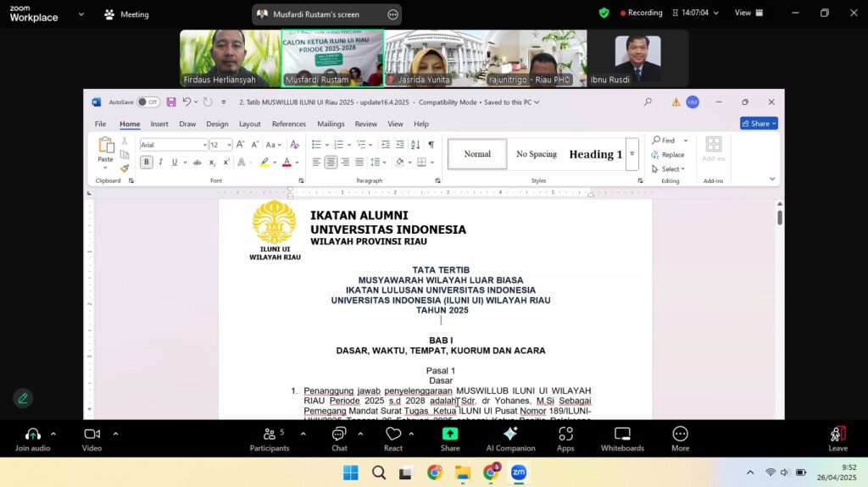
Task: Undo last action in Word
Action: coord(187,102)
